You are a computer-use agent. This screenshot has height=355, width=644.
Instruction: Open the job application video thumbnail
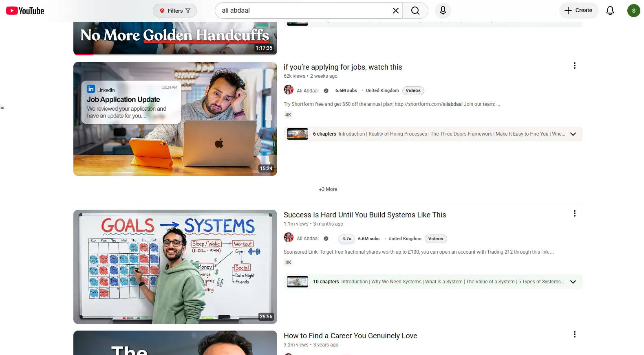click(175, 119)
